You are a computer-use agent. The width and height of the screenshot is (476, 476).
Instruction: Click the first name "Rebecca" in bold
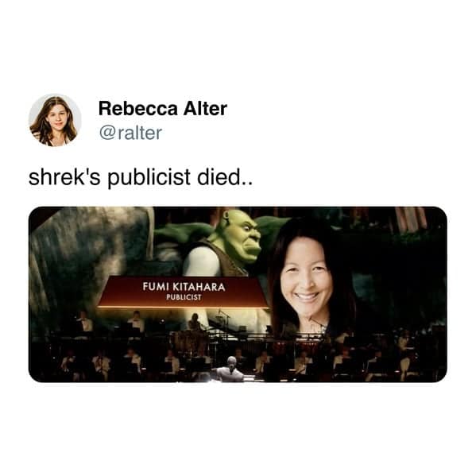138,108
